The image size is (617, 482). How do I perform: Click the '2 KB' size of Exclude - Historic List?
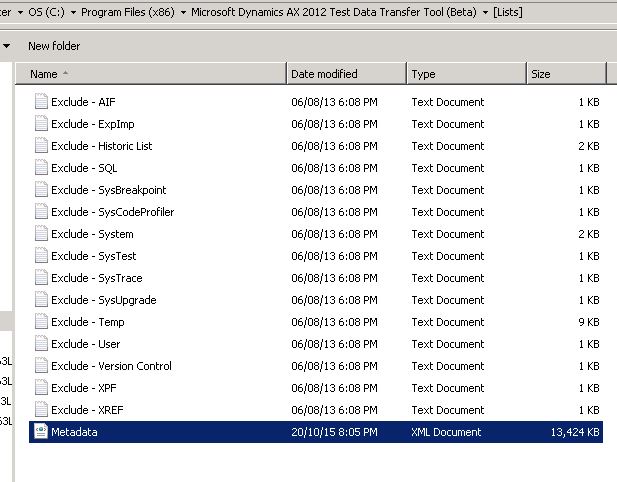[589, 146]
